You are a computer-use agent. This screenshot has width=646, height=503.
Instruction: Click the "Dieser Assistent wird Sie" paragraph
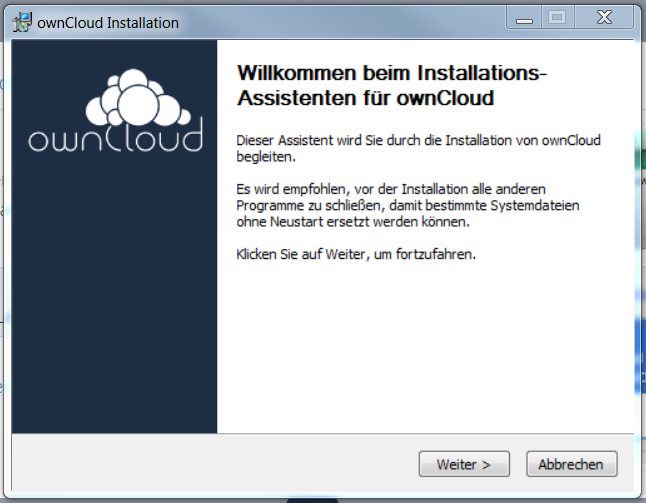point(418,148)
